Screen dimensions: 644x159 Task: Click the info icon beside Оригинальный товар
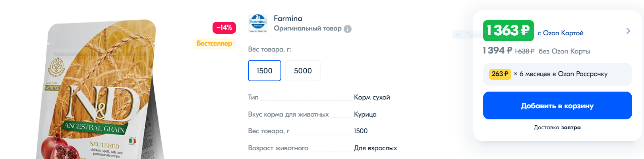348,29
